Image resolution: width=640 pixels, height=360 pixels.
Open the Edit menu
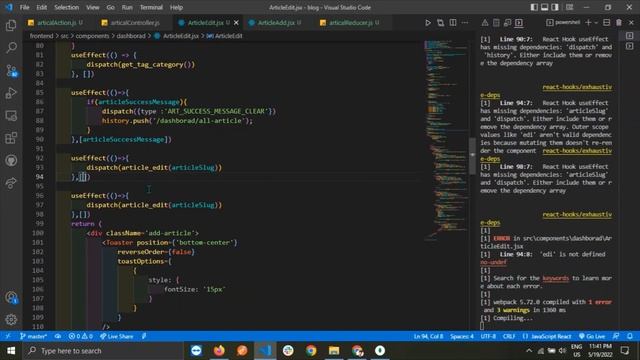pyautogui.click(x=42, y=7)
